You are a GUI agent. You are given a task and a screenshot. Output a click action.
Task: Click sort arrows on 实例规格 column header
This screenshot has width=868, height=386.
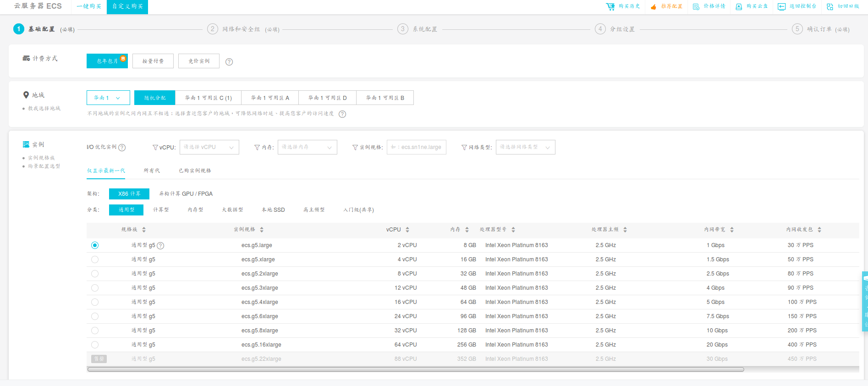pyautogui.click(x=262, y=230)
